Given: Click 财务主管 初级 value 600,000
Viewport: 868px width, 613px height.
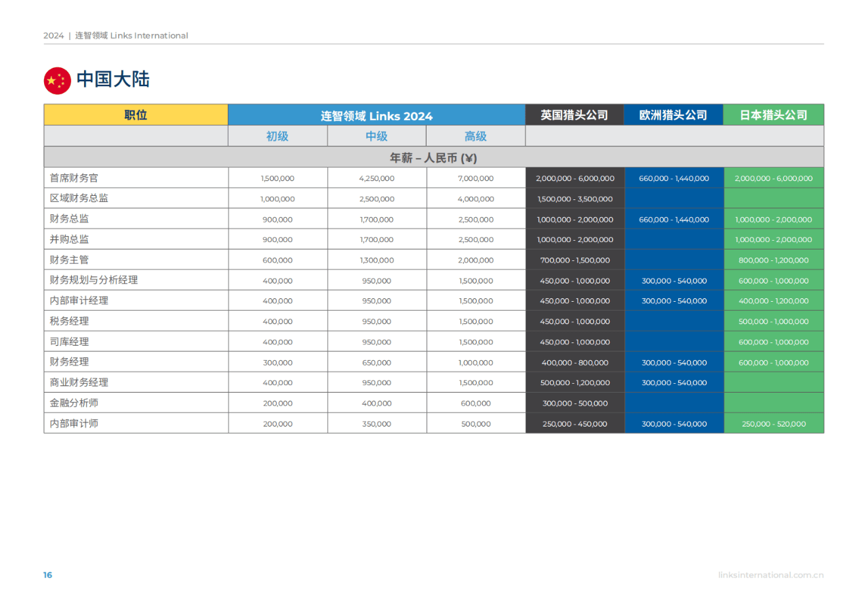Looking at the screenshot, I should click(277, 260).
